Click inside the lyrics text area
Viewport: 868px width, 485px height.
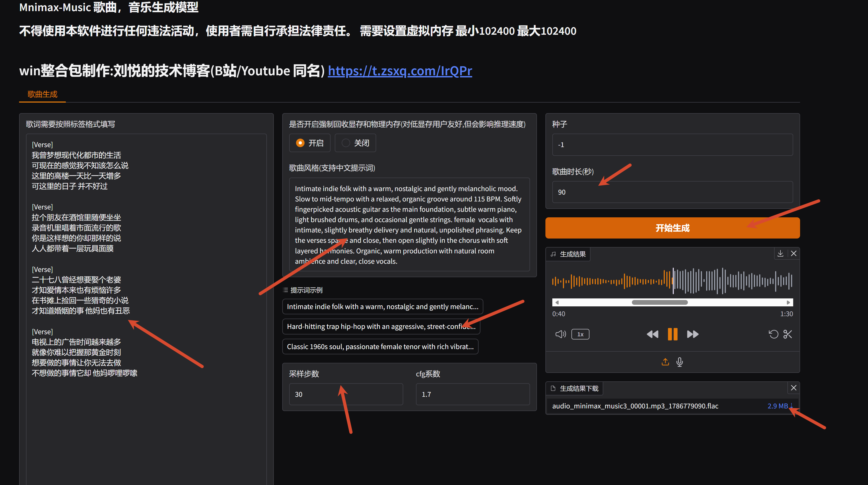pos(146,309)
